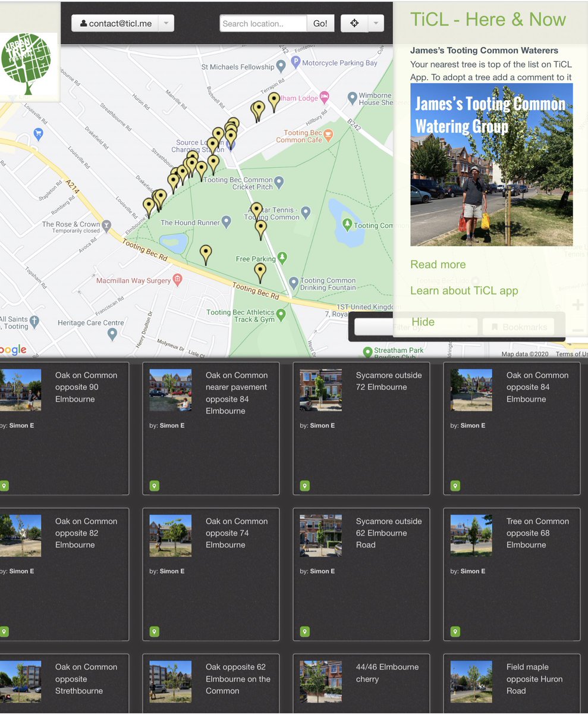Click the TiCL - Here & Now title

coord(488,19)
